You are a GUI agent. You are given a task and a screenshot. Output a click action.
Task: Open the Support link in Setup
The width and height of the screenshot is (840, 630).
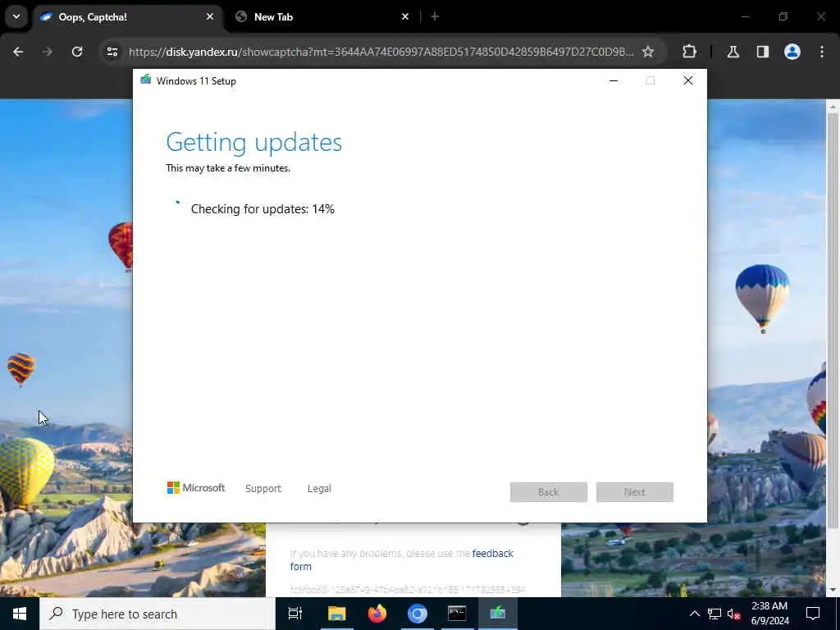tap(263, 489)
